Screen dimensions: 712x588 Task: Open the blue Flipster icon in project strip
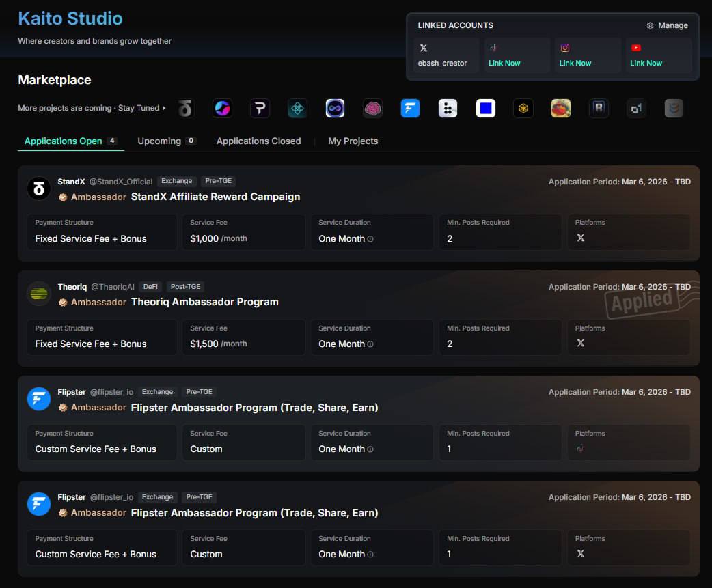410,109
